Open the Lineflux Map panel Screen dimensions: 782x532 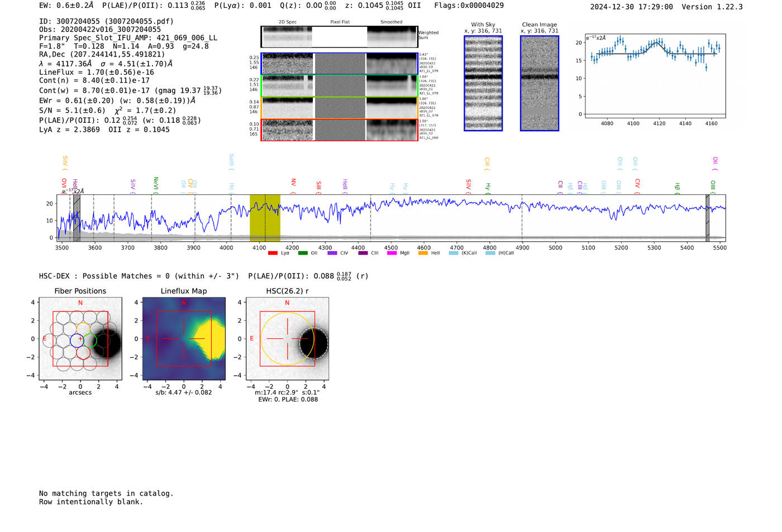pyautogui.click(x=184, y=339)
